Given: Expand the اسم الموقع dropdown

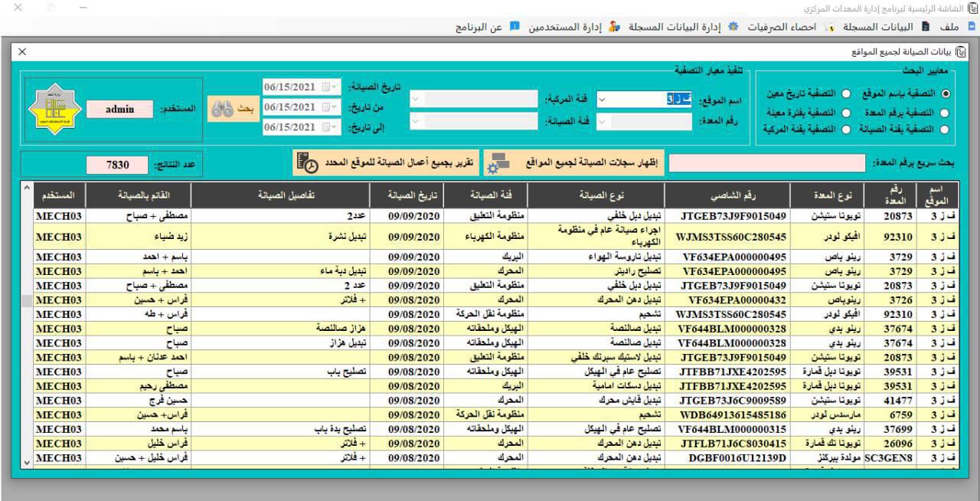Looking at the screenshot, I should (602, 100).
